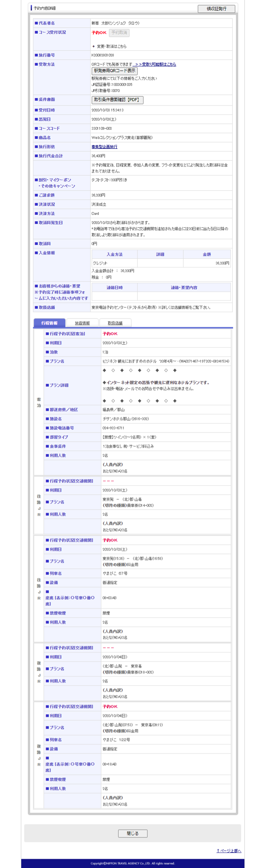Click the travel number K20082801028
This screenshot has height=868, width=261.
(x=102, y=55)
